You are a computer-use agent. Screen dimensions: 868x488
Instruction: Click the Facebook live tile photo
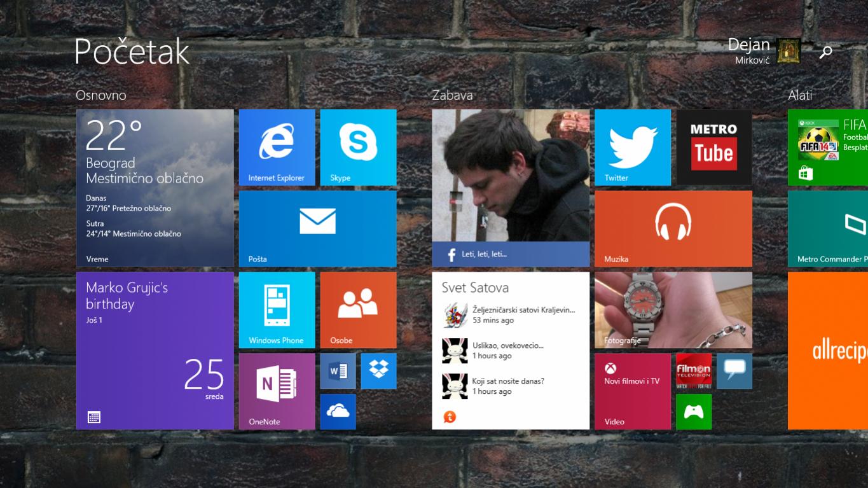[510, 188]
